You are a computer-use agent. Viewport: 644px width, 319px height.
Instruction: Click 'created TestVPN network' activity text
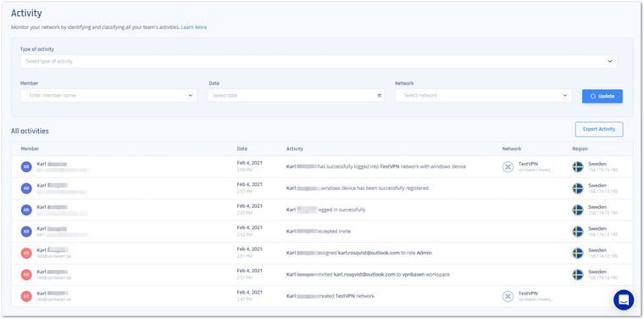click(347, 296)
